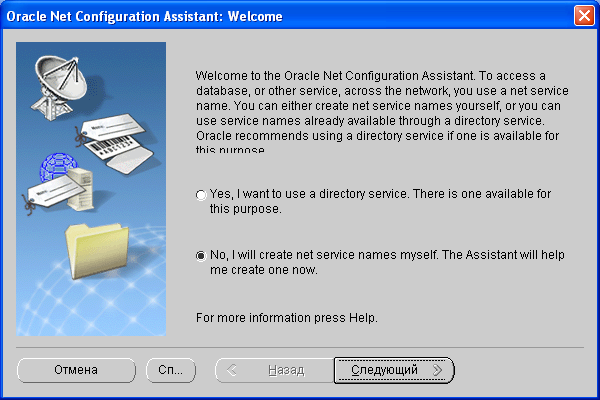Screen dimensions: 600x400
Task: Click the 'For more information press Help.' text
Action: [287, 318]
